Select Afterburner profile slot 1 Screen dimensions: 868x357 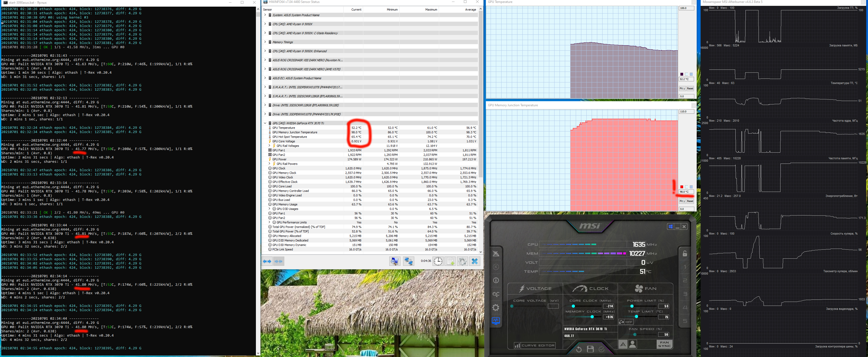pyautogui.click(x=685, y=267)
